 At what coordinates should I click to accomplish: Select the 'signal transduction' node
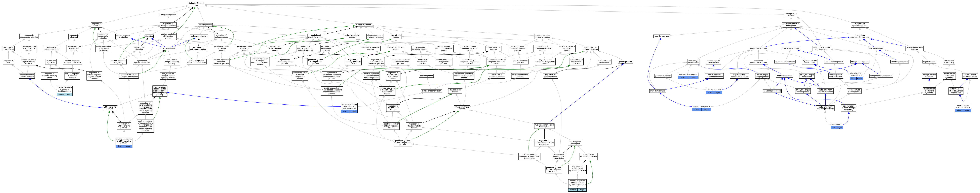[167, 48]
